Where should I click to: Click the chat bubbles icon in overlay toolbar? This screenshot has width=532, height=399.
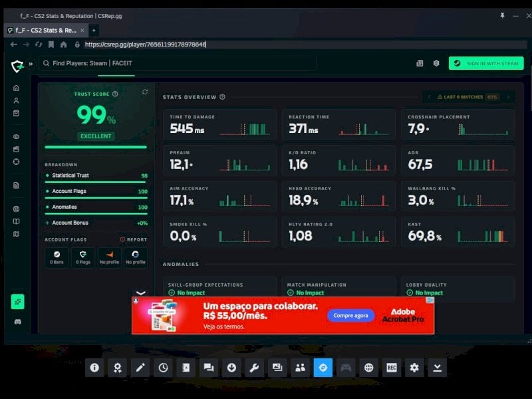click(x=209, y=368)
